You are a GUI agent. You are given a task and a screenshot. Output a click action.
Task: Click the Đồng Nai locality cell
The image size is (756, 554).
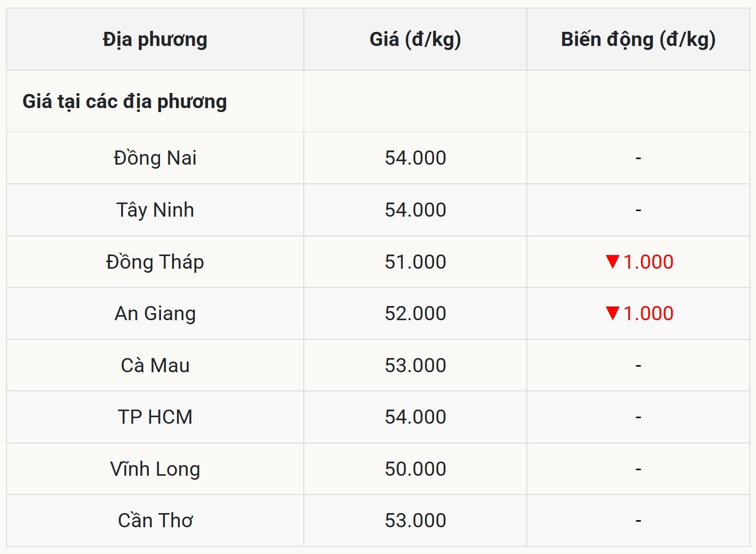point(155,158)
